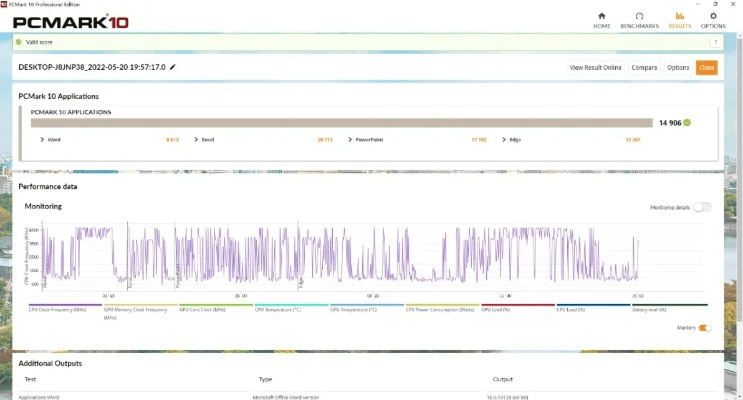
Task: Expand the Word score section
Action: [x=42, y=140]
